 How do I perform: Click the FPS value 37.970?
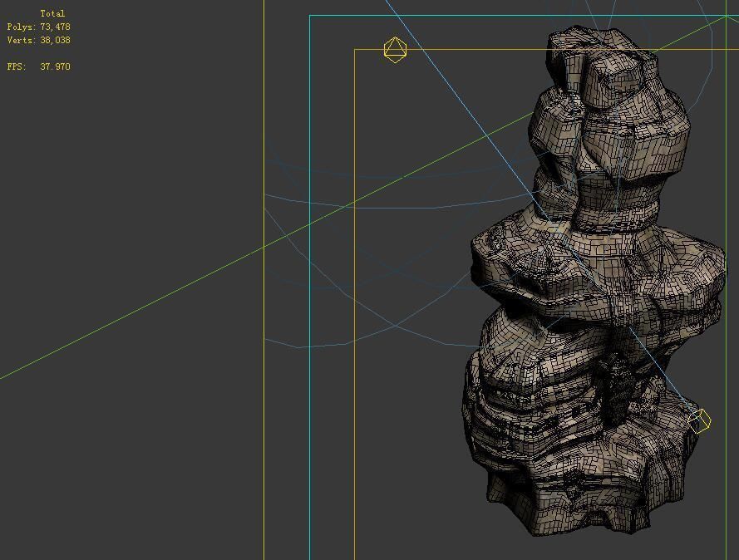[55, 66]
